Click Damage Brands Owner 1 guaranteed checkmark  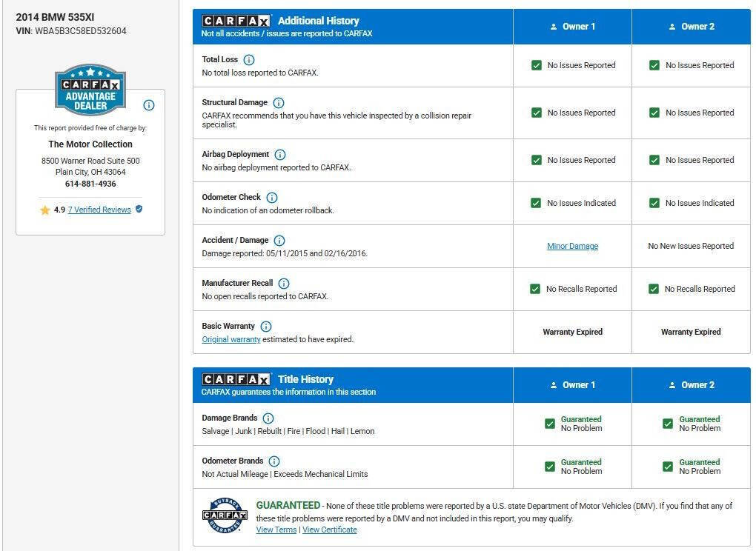(550, 424)
